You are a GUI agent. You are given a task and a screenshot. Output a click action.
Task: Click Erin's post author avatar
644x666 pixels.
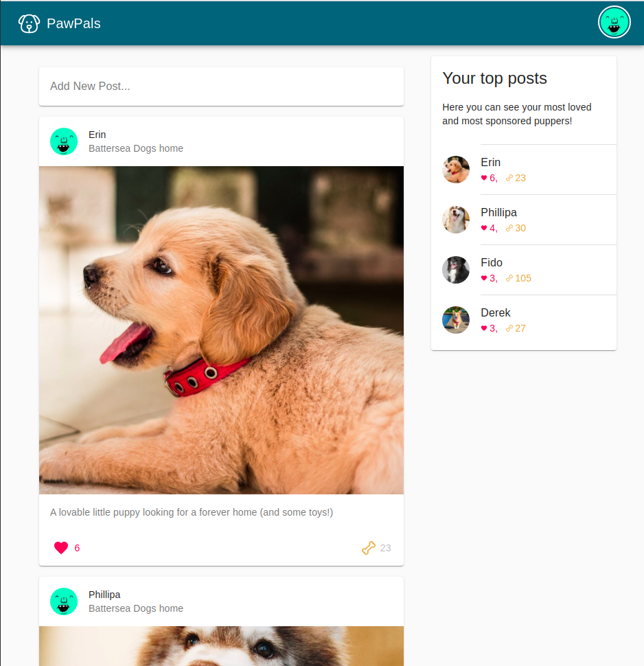coord(64,141)
